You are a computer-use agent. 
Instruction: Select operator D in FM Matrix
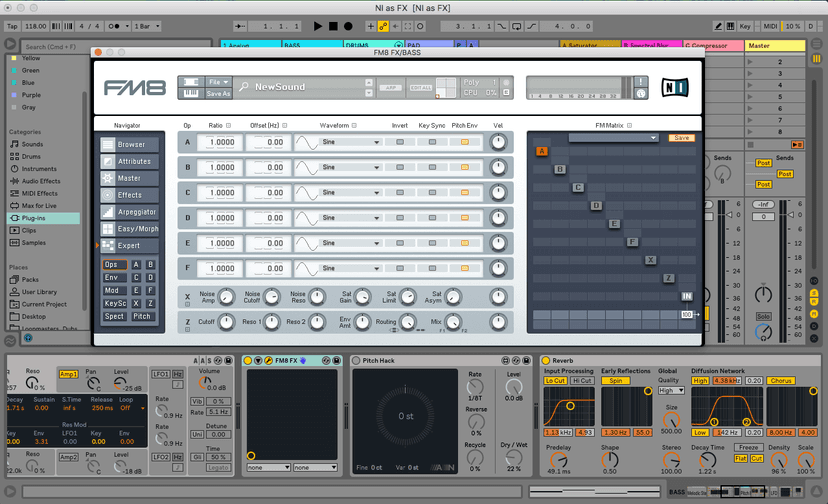tap(596, 206)
